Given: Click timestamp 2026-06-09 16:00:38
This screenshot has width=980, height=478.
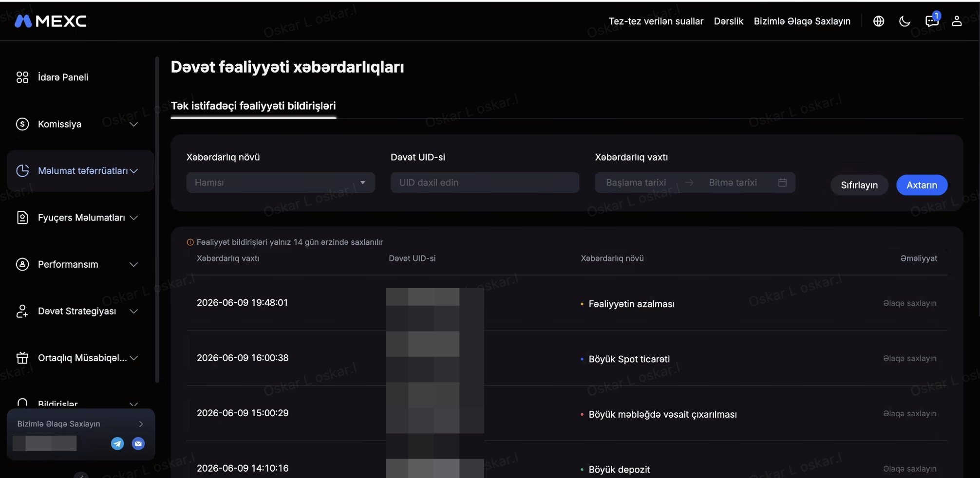Looking at the screenshot, I should coord(243,358).
